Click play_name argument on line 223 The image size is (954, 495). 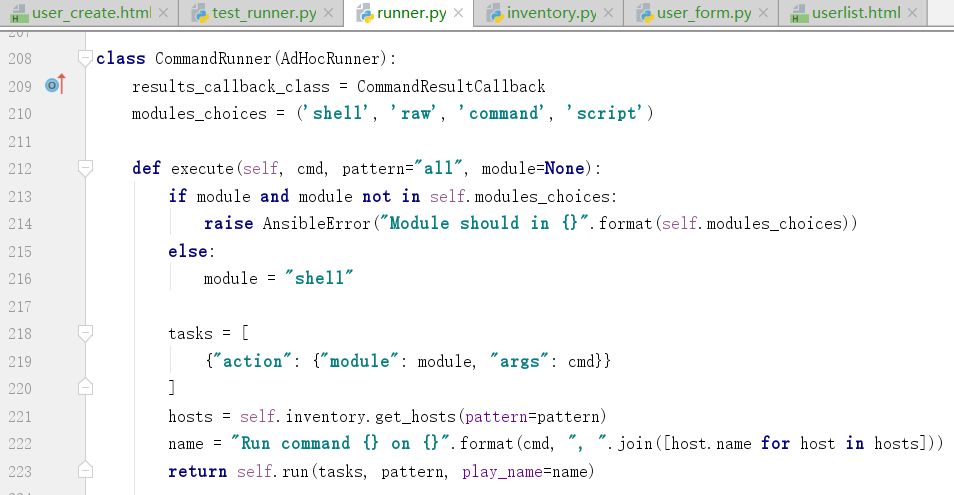coord(502,472)
